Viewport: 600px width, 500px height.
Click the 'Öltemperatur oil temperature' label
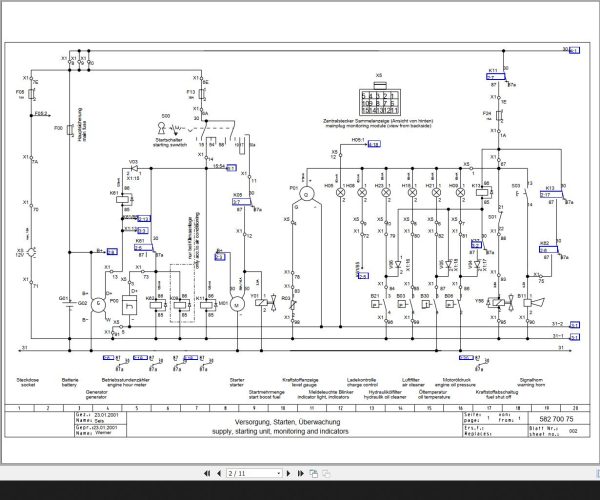pos(434,394)
